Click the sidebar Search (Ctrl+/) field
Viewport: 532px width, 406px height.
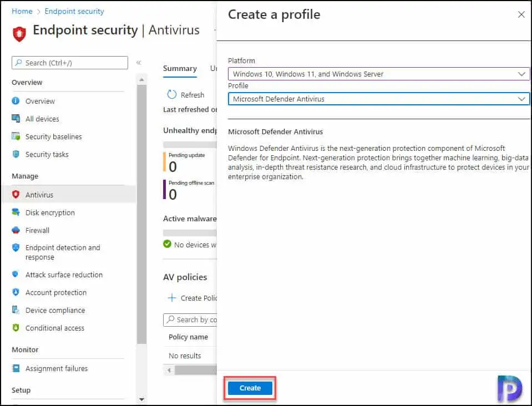[x=70, y=63]
